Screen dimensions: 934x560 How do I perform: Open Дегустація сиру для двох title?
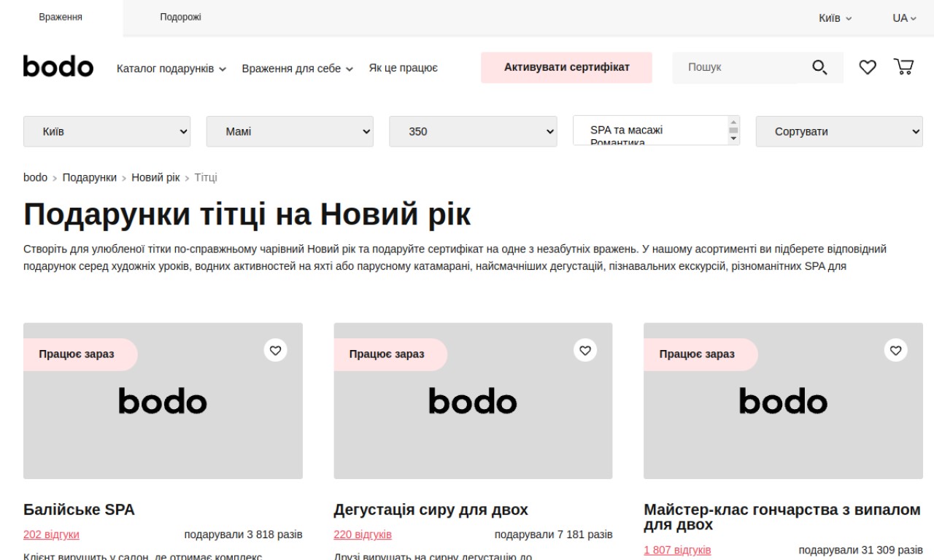[431, 510]
